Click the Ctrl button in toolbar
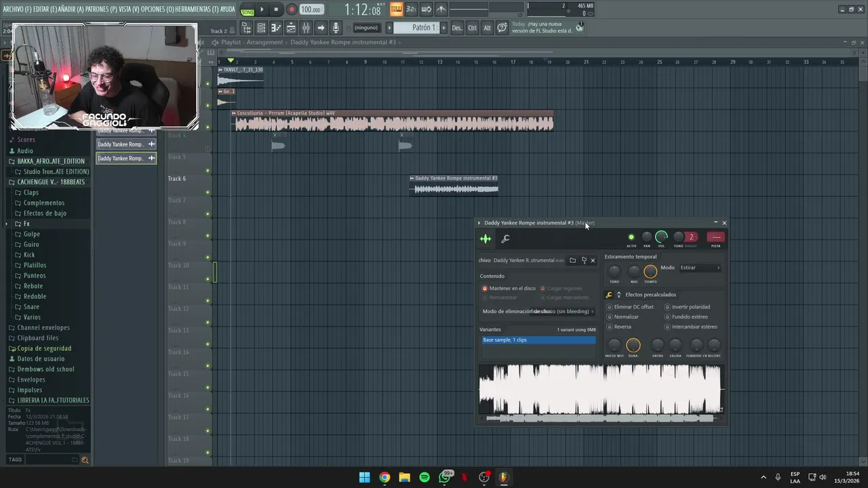This screenshot has height=488, width=868. [x=472, y=28]
